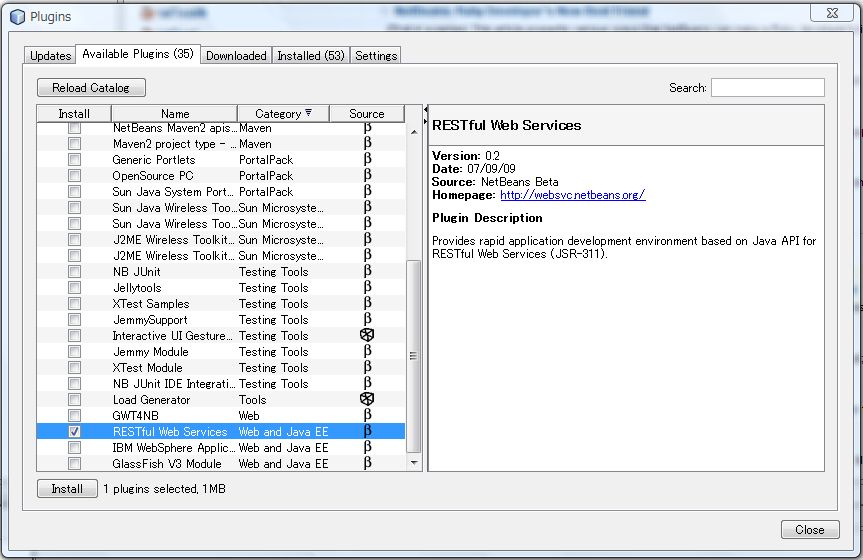Open the Settings tab

[x=376, y=56]
